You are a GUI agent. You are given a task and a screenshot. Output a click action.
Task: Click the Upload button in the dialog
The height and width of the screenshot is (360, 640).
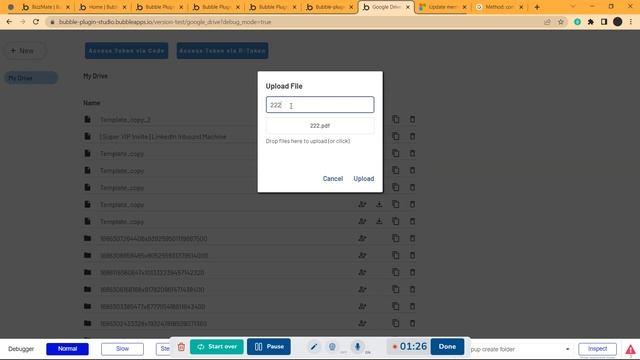(x=363, y=178)
